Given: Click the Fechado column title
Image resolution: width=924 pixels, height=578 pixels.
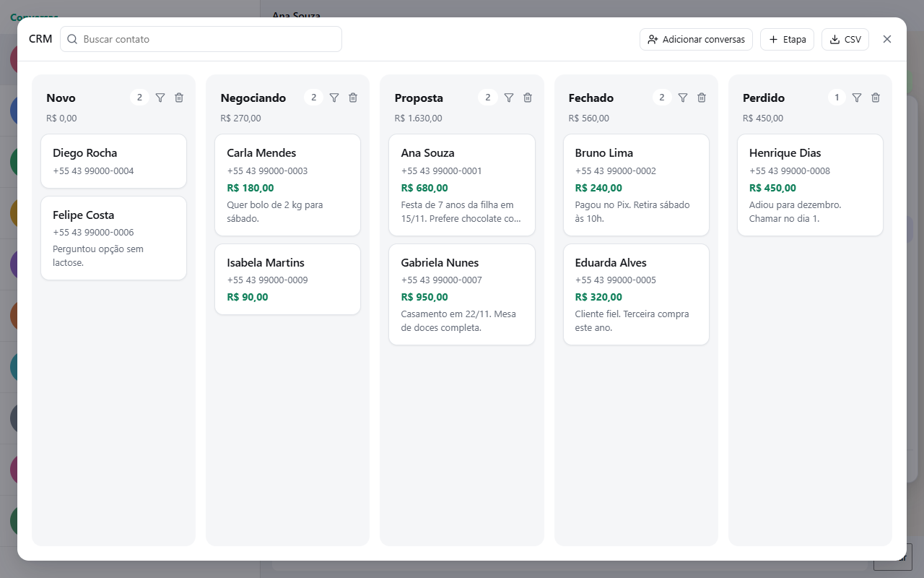Looking at the screenshot, I should pos(591,98).
